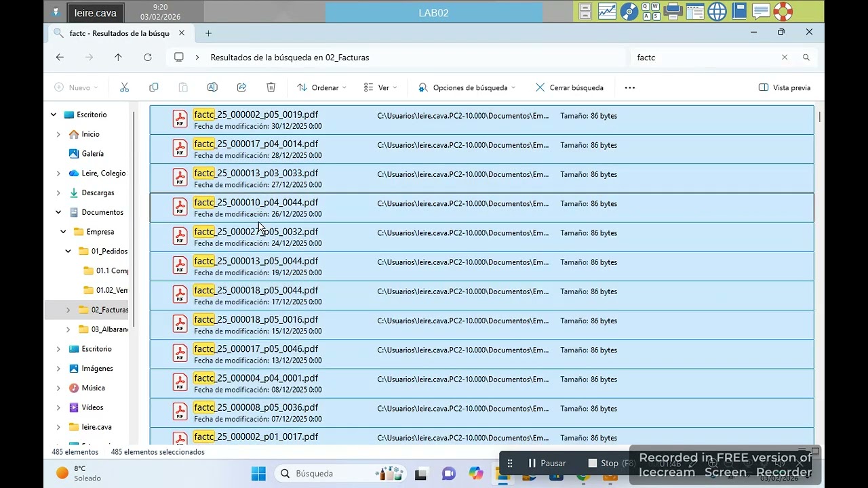Select file factc_25_000008_p05_0036.pdf

click(482, 412)
